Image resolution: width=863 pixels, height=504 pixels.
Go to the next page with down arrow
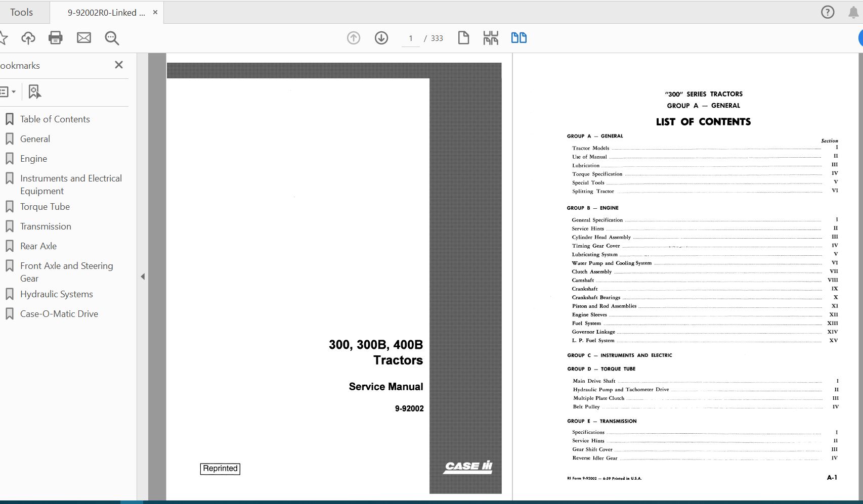tap(381, 38)
